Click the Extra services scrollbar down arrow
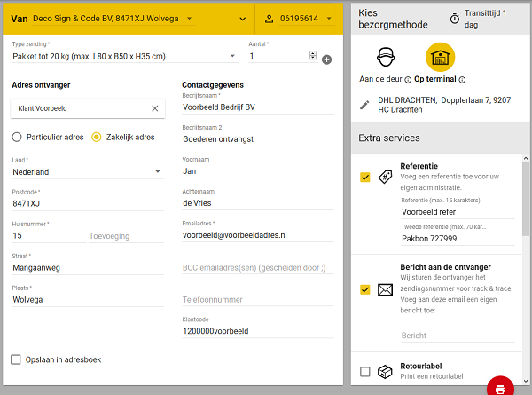Viewport: 532px width, 395px height. tap(526, 381)
